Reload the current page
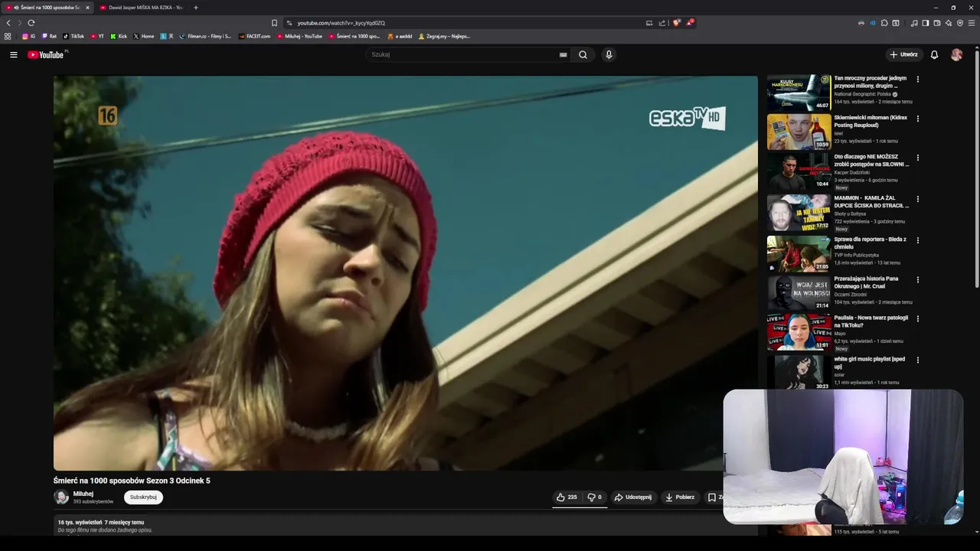Viewport: 980px width, 551px height. pyautogui.click(x=31, y=23)
